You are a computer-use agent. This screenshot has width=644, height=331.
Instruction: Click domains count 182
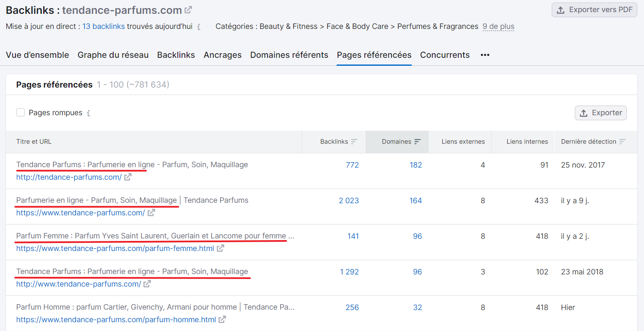point(416,165)
